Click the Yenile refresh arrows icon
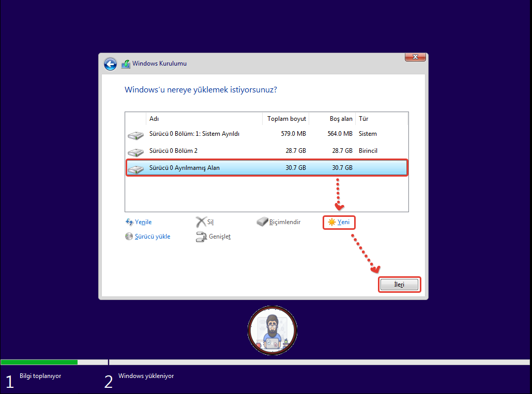The width and height of the screenshot is (532, 394). 129,222
